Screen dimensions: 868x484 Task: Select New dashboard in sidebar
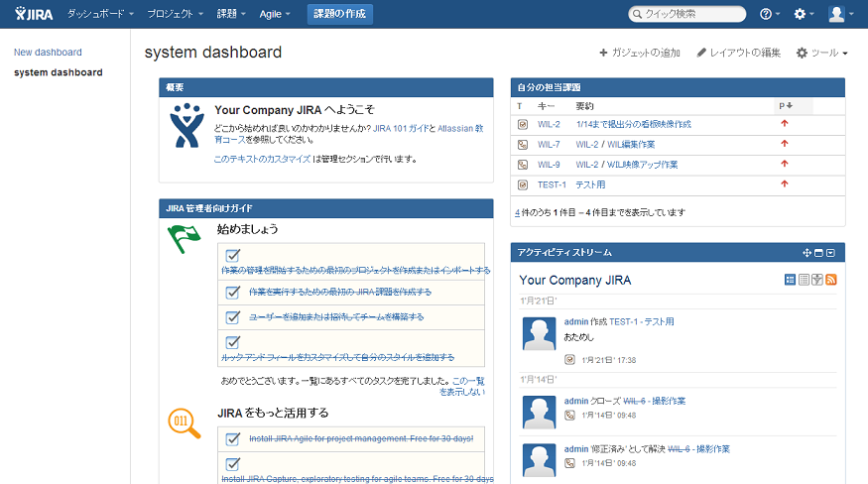click(48, 52)
